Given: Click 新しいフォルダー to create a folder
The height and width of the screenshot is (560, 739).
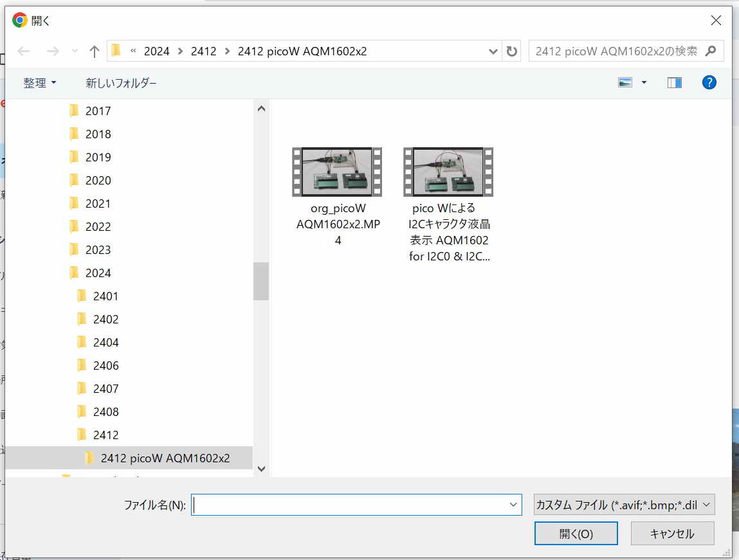Looking at the screenshot, I should (x=121, y=83).
